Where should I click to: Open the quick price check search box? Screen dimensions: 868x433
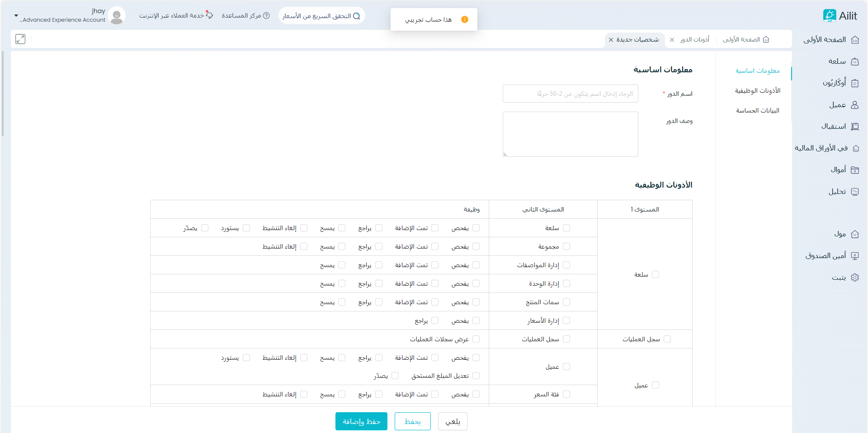pyautogui.click(x=321, y=16)
